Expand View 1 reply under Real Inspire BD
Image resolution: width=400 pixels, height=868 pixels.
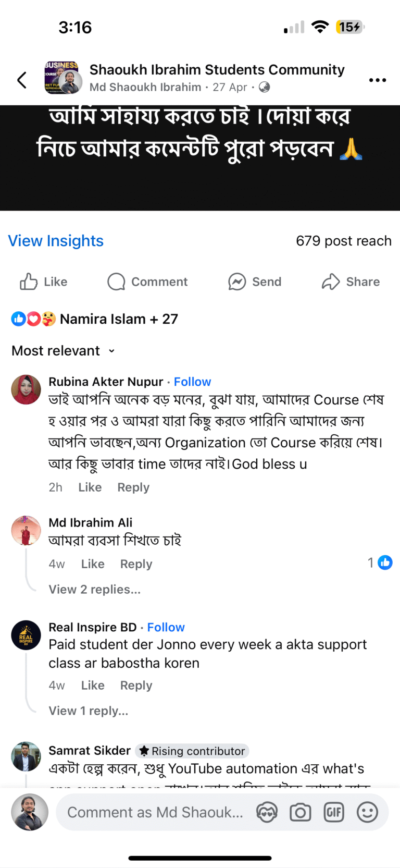pyautogui.click(x=88, y=711)
